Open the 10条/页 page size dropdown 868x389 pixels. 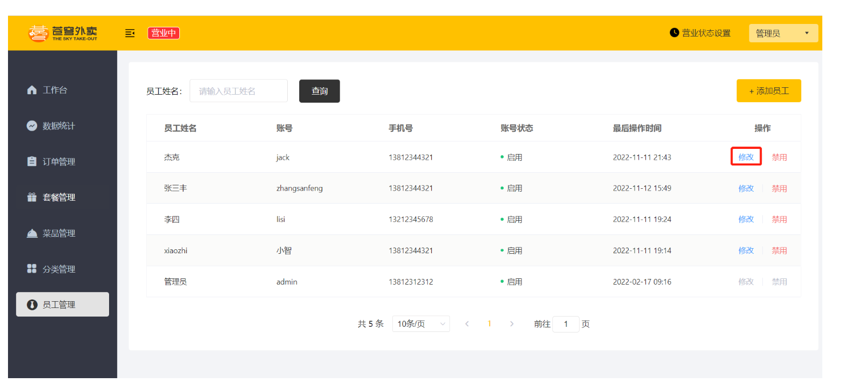(421, 324)
